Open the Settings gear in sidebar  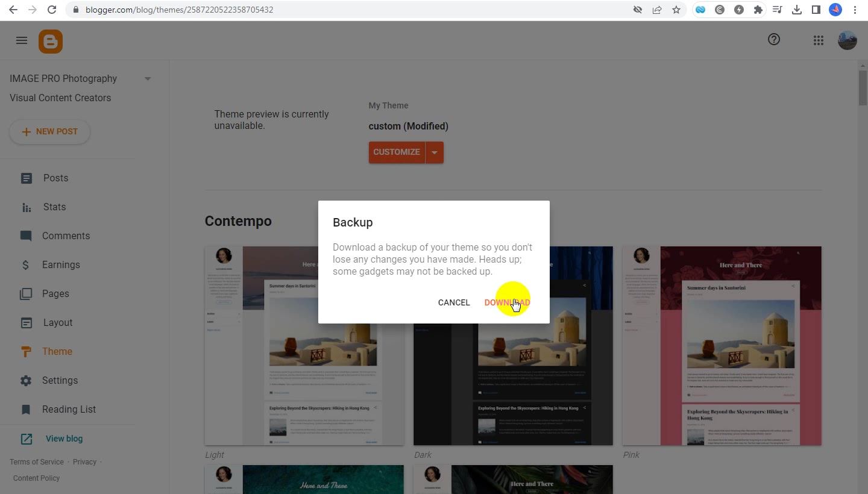pos(26,381)
